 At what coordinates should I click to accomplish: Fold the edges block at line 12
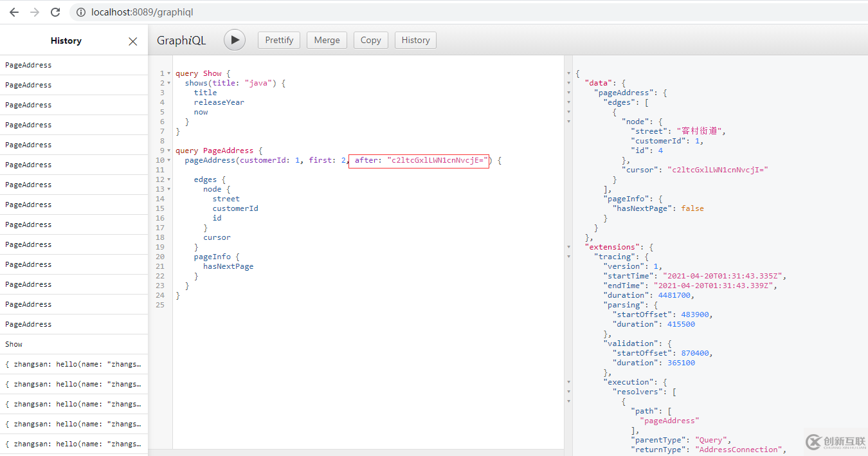(x=169, y=179)
